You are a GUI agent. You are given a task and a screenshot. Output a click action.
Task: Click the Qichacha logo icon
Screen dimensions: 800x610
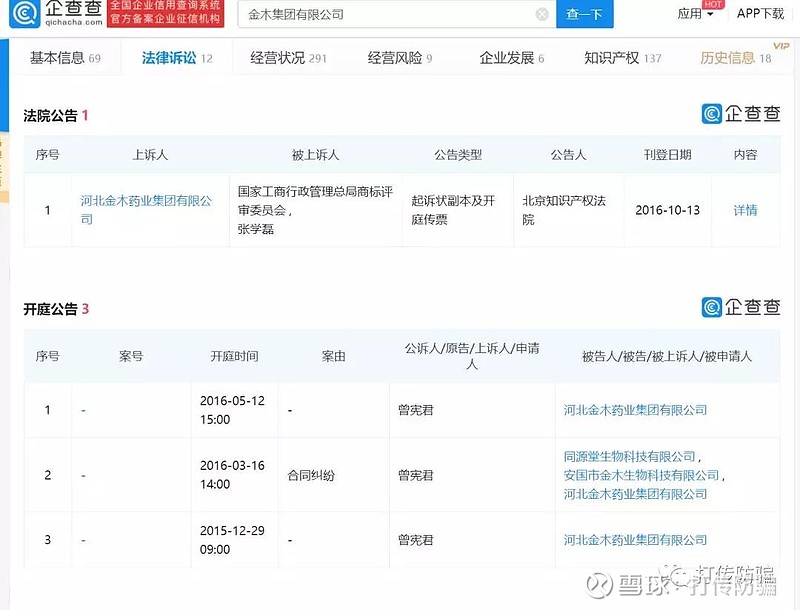pos(24,13)
